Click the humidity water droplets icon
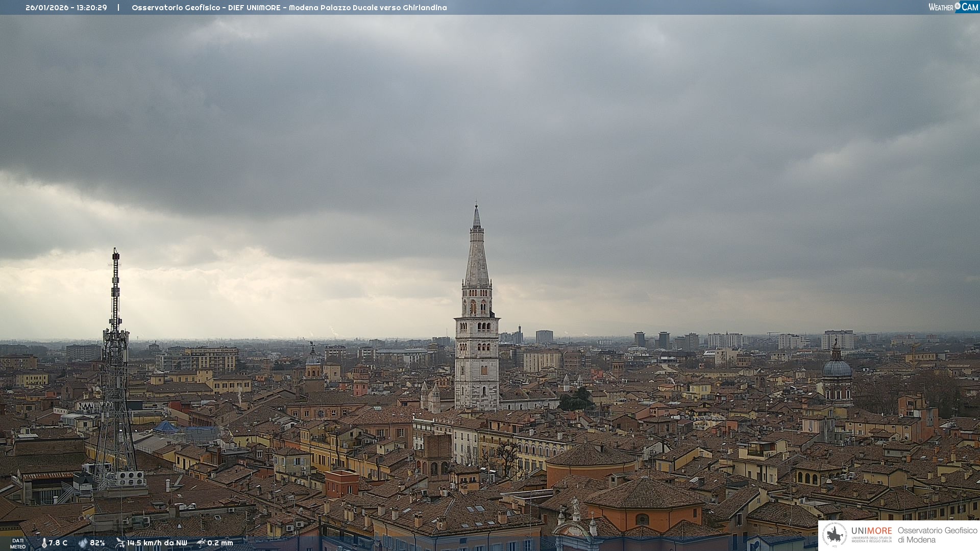Image resolution: width=980 pixels, height=551 pixels. 83,543
